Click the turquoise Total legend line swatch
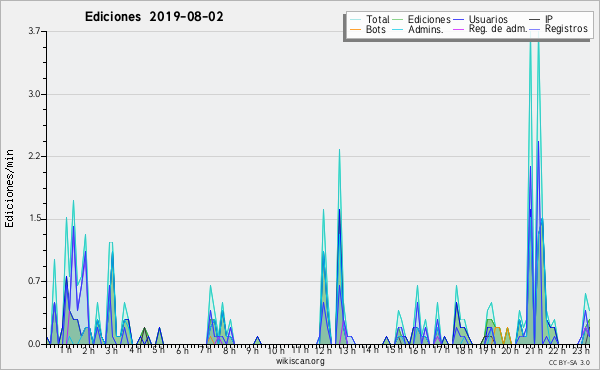 point(355,20)
